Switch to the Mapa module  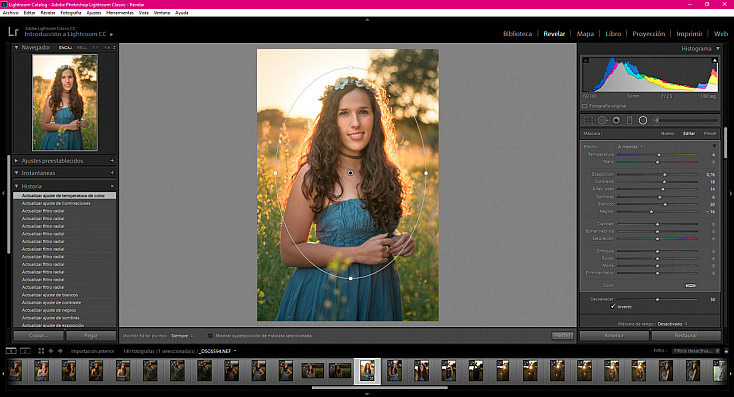[x=585, y=34]
